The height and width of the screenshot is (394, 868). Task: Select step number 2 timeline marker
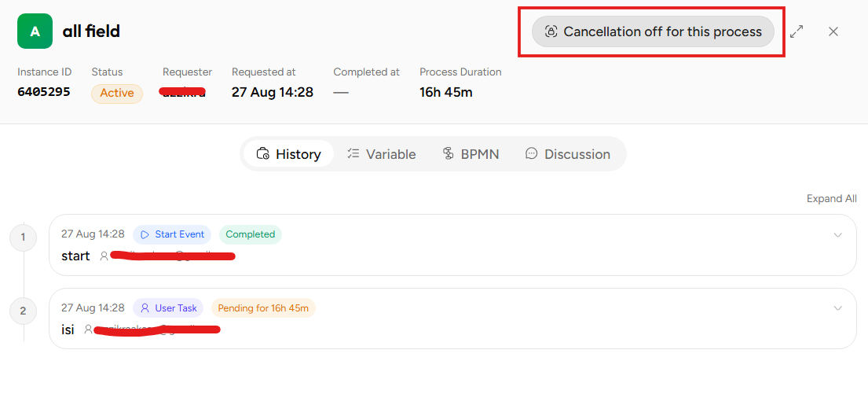coord(24,311)
